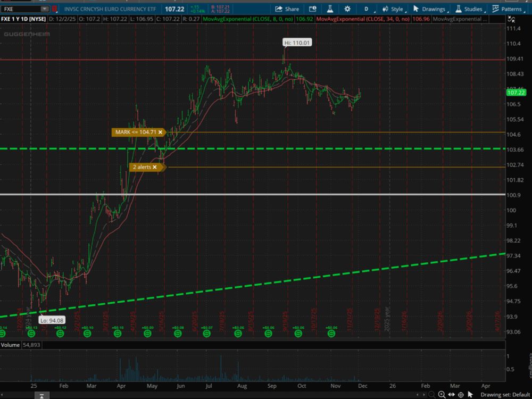The image size is (532, 399).
Task: Click the dividend marker above Mar
Action: pos(87,334)
